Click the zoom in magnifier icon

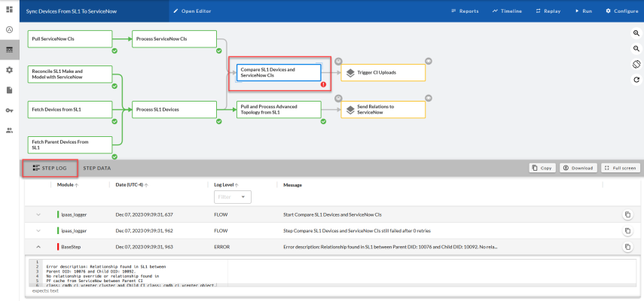tap(636, 33)
